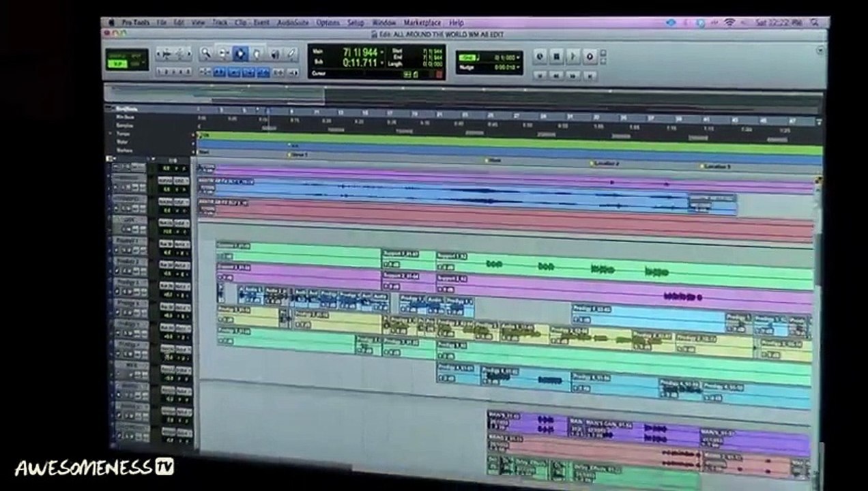Screen dimensions: 868x491
Task: Click the transport Record button
Action: coord(590,57)
